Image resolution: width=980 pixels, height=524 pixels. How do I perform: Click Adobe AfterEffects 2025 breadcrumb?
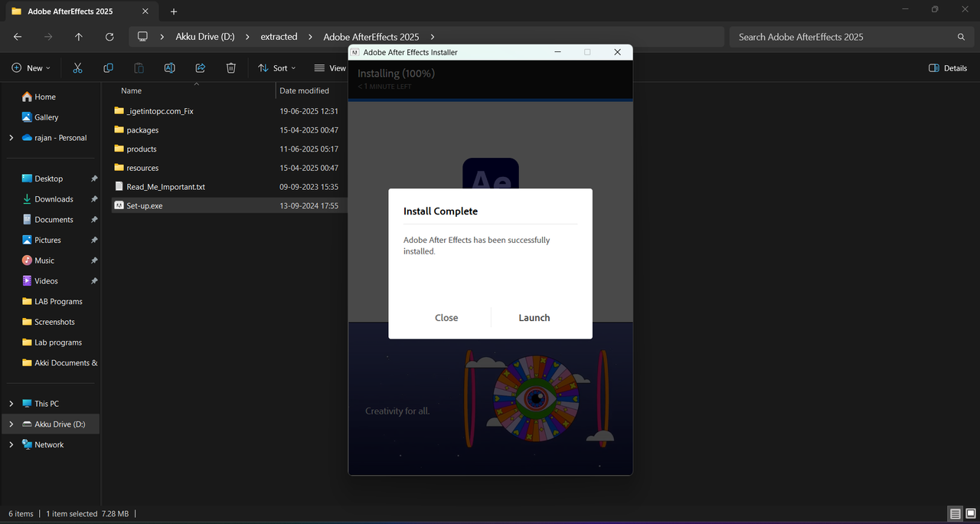[371, 37]
